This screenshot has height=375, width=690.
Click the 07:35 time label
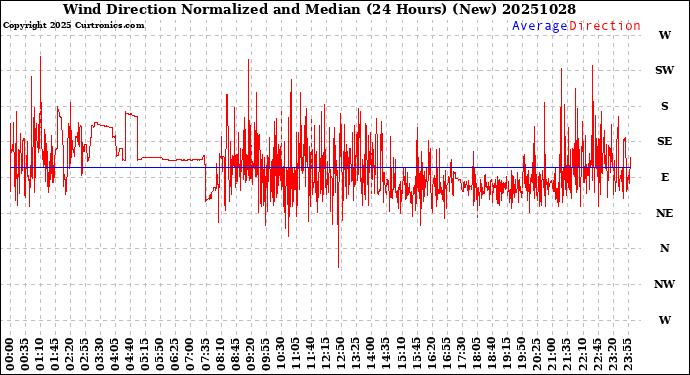[205, 353]
